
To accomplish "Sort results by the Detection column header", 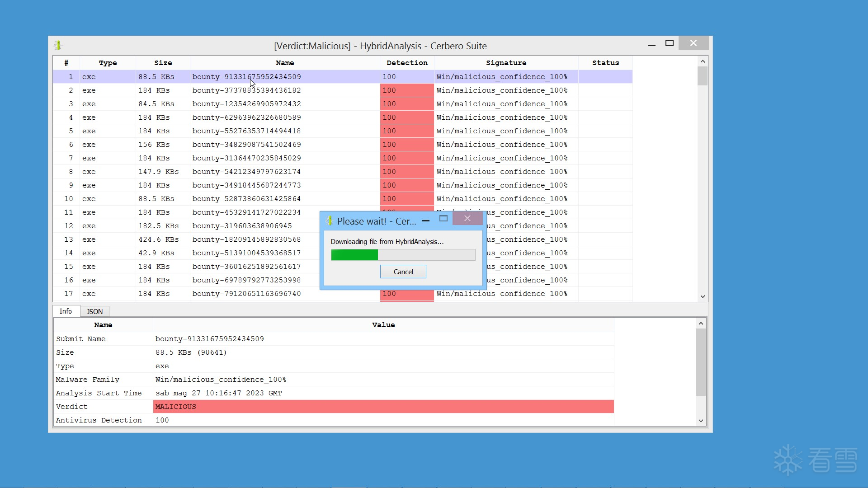I will [x=406, y=63].
